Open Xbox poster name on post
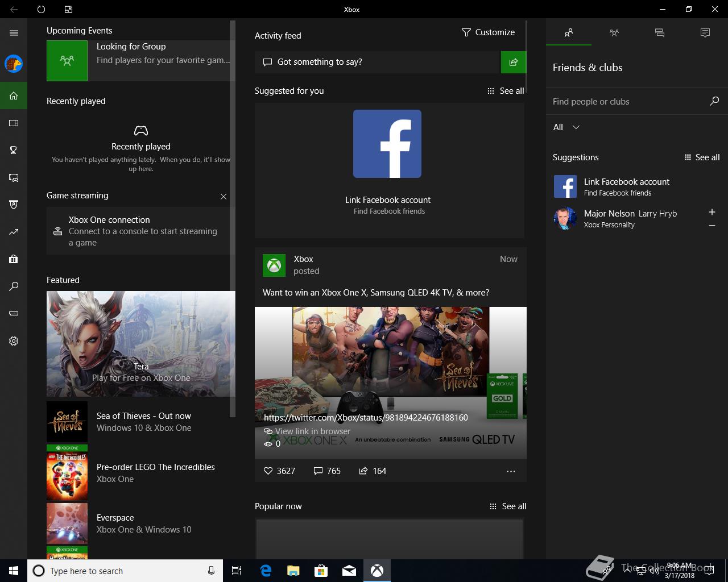728x582 pixels. pos(303,259)
